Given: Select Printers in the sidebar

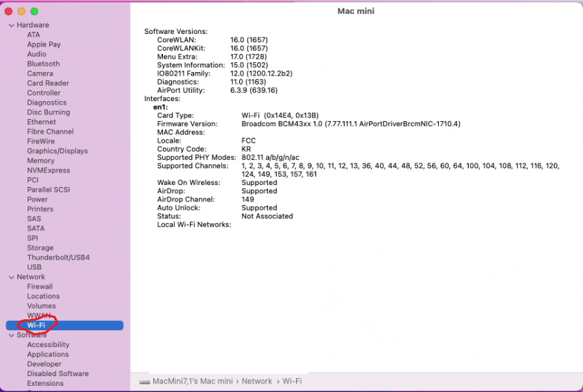Looking at the screenshot, I should click(x=40, y=209).
